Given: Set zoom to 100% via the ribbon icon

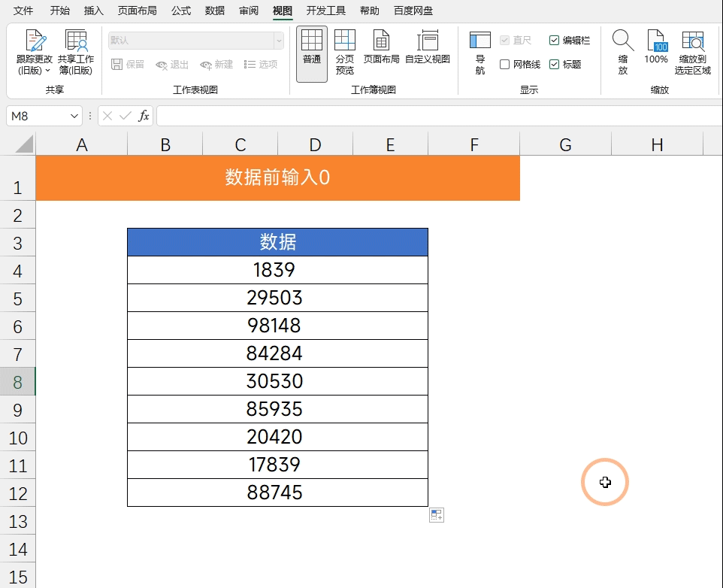Looking at the screenshot, I should [656, 51].
